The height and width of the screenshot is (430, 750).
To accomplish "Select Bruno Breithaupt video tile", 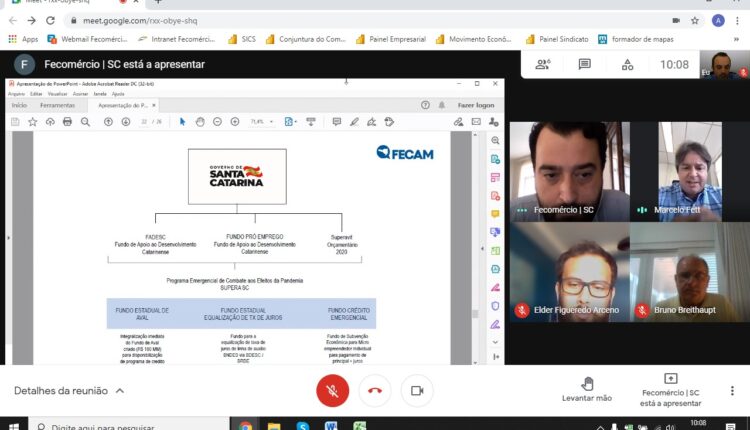I will coord(690,272).
